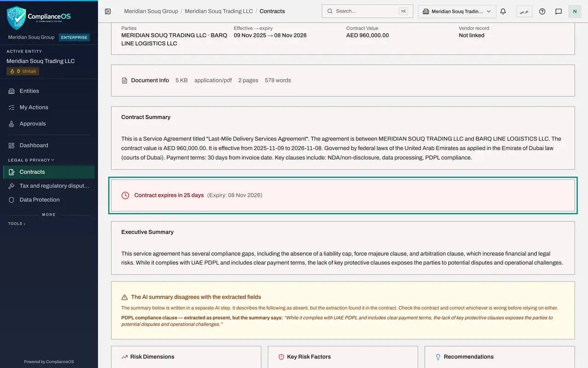Open the user avatar N

(x=575, y=11)
